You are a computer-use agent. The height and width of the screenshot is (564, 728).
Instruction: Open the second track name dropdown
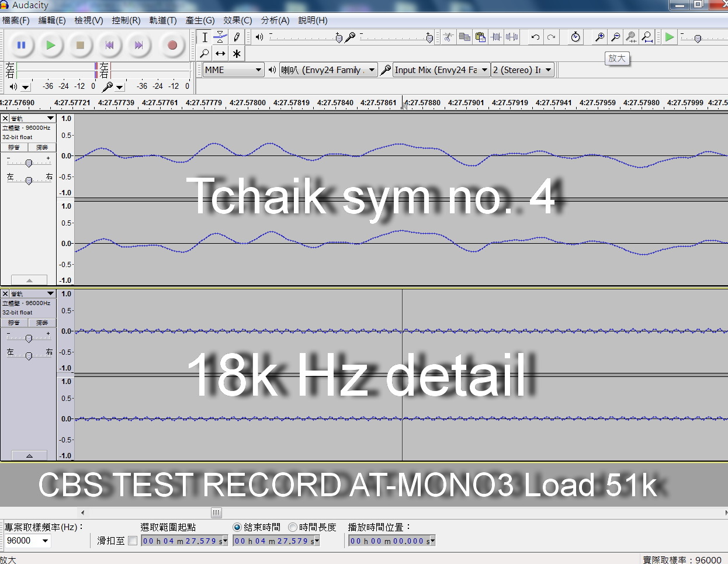pyautogui.click(x=33, y=293)
